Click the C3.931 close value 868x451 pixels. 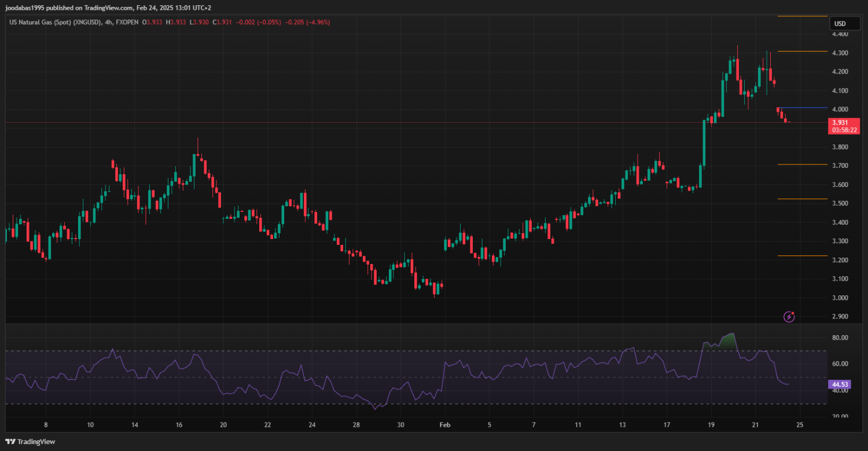[223, 22]
